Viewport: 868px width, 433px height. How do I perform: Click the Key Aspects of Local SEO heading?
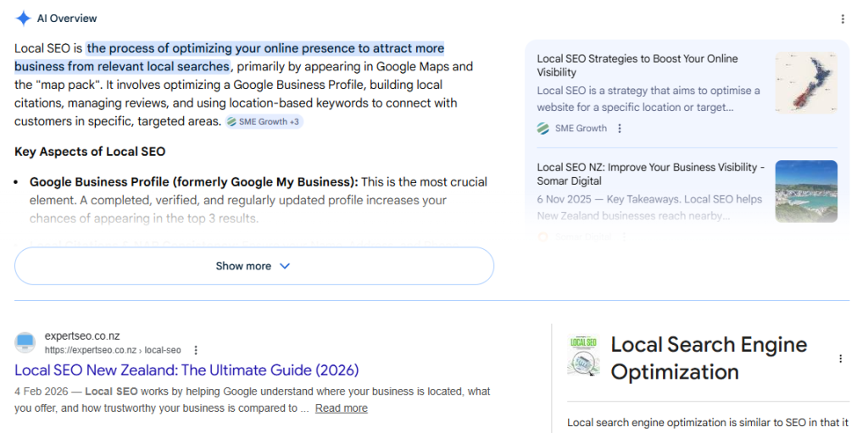90,152
